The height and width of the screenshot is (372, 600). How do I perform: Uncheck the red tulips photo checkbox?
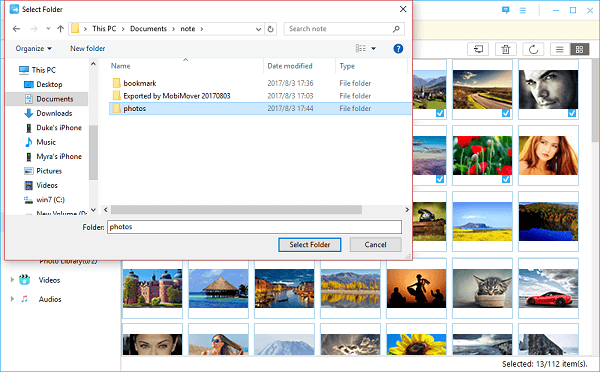tap(506, 179)
